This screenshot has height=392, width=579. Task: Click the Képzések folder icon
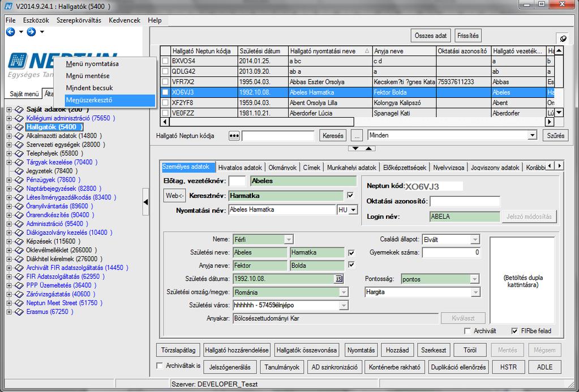pyautogui.click(x=19, y=242)
